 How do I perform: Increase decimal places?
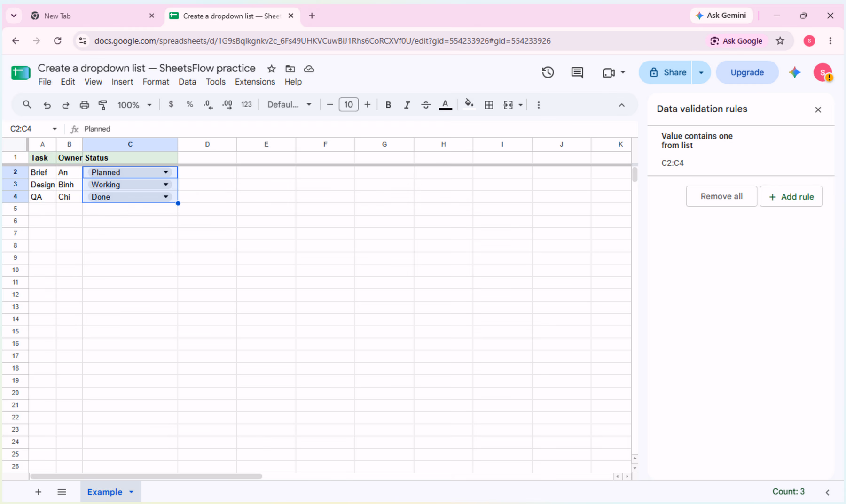[x=227, y=105]
